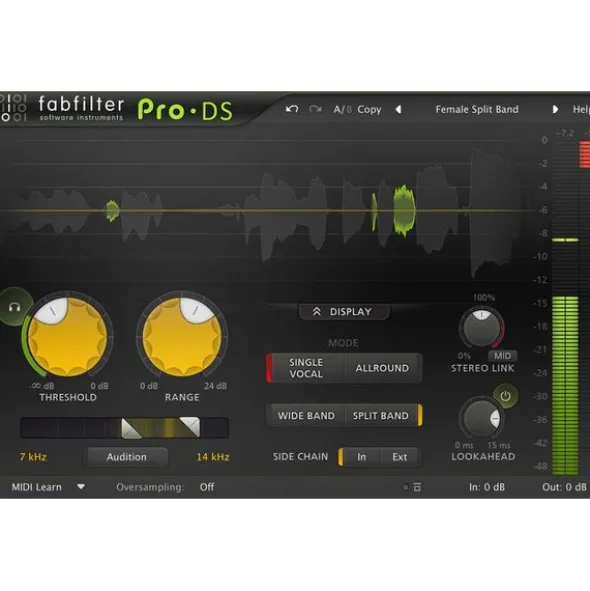Select Allround mode
Viewport: 590px width, 591px height.
(x=383, y=368)
